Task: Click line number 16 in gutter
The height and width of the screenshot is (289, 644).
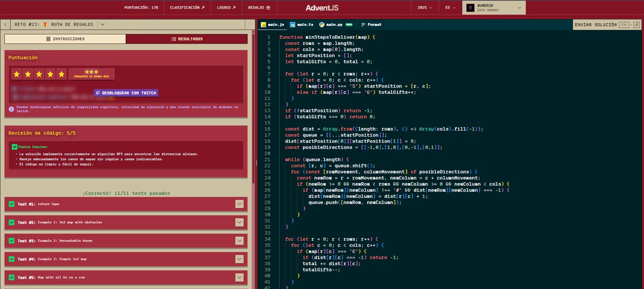Action: (x=268, y=129)
